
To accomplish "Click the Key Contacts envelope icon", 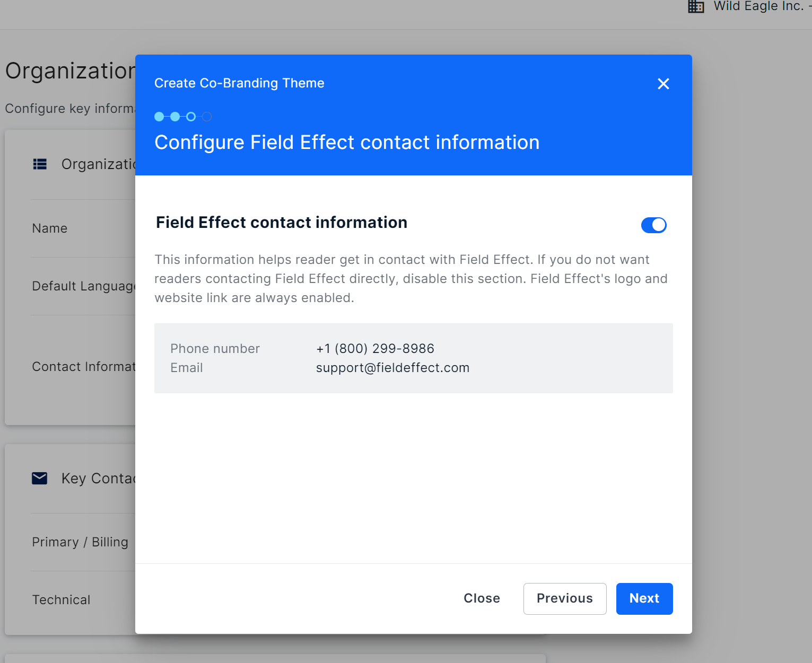I will pyautogui.click(x=40, y=479).
